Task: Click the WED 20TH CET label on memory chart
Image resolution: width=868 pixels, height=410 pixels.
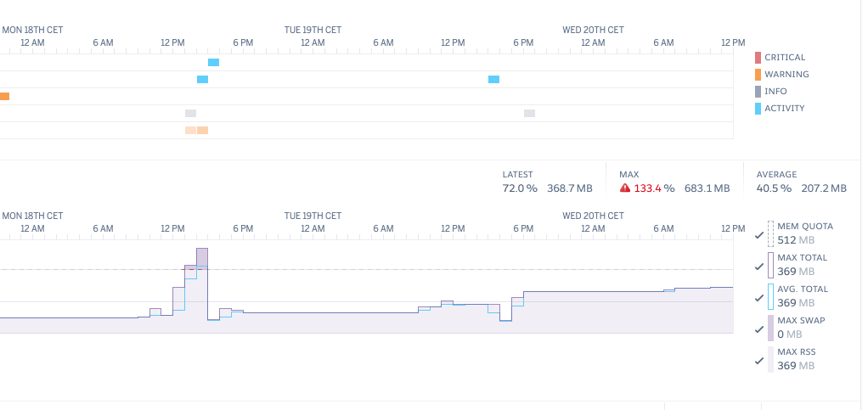Action: pos(593,216)
